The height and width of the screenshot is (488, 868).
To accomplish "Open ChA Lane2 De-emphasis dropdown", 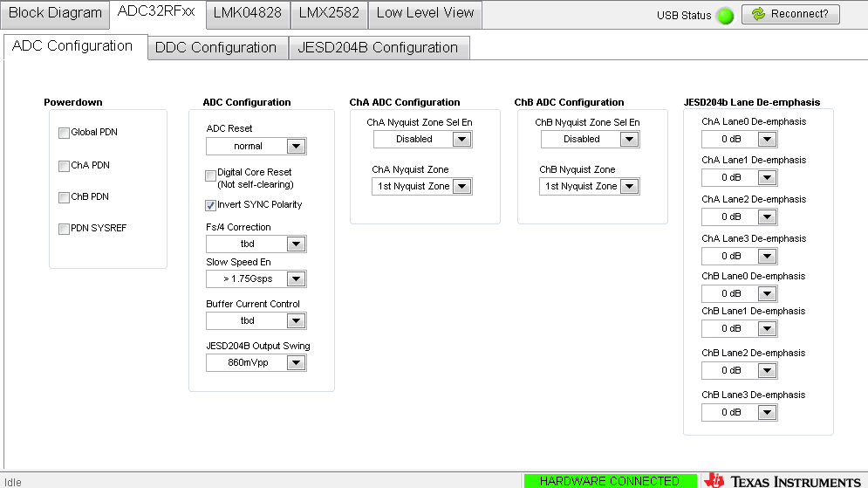I will click(768, 217).
